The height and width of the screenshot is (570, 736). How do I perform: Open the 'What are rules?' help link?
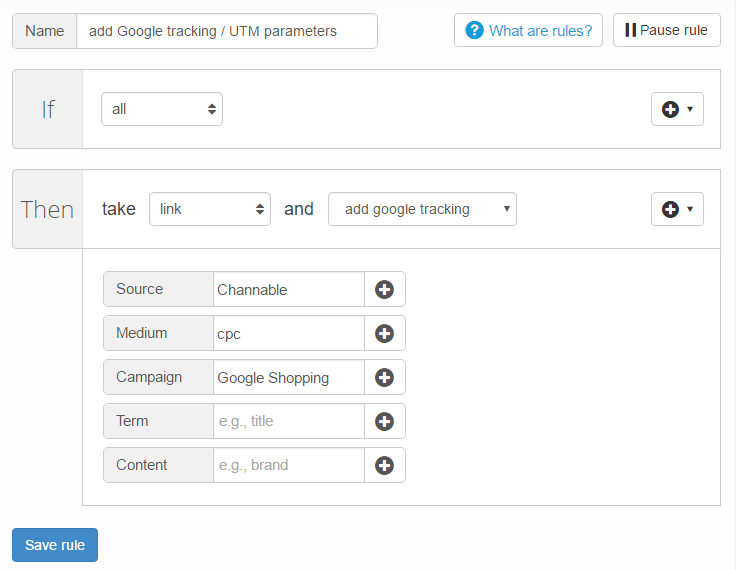point(540,30)
